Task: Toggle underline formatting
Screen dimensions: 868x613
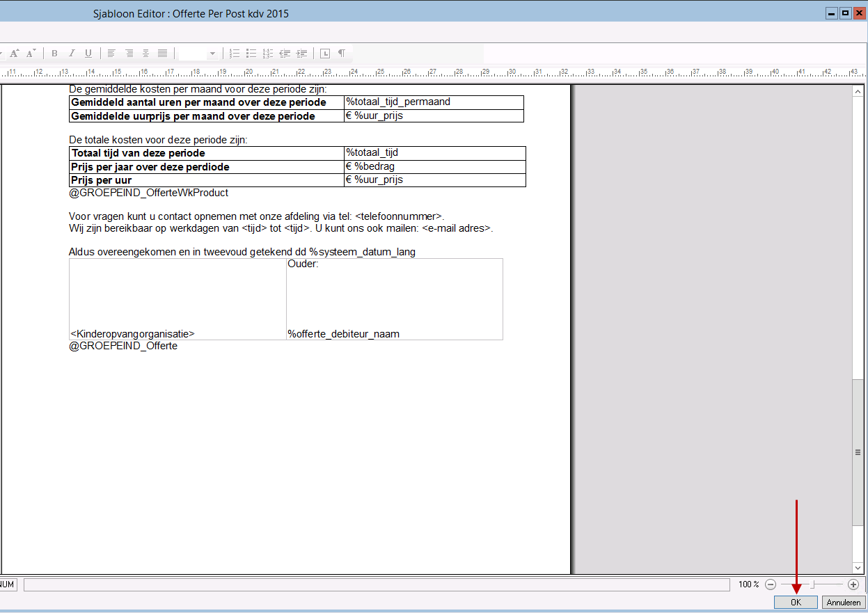Action: pos(88,54)
